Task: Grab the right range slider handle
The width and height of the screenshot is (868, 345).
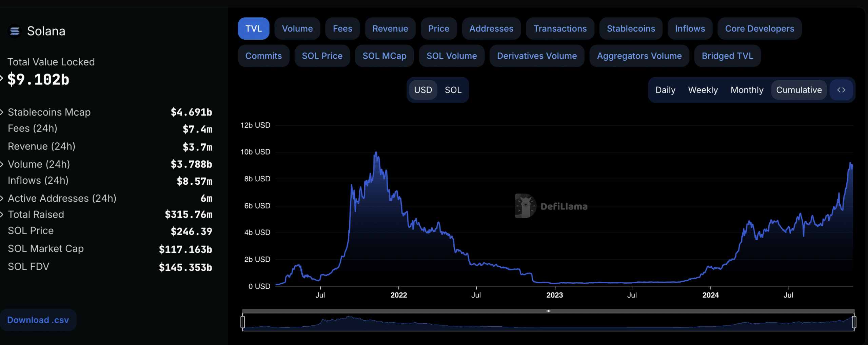Action: (x=854, y=322)
